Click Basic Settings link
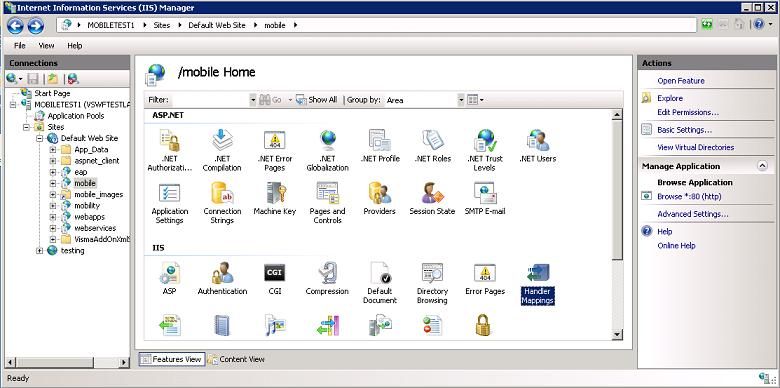The width and height of the screenshot is (780, 388). pos(684,130)
